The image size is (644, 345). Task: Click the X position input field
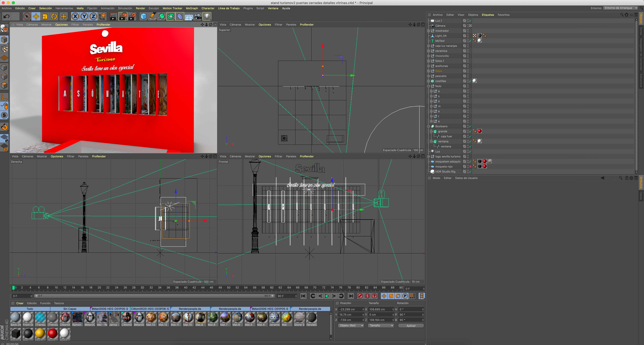click(x=350, y=309)
